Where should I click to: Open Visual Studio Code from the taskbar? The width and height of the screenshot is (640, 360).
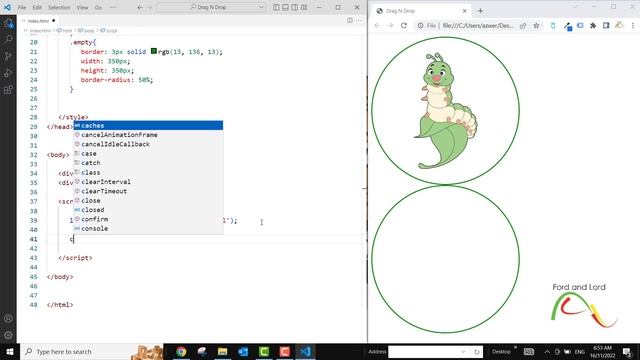(306, 351)
